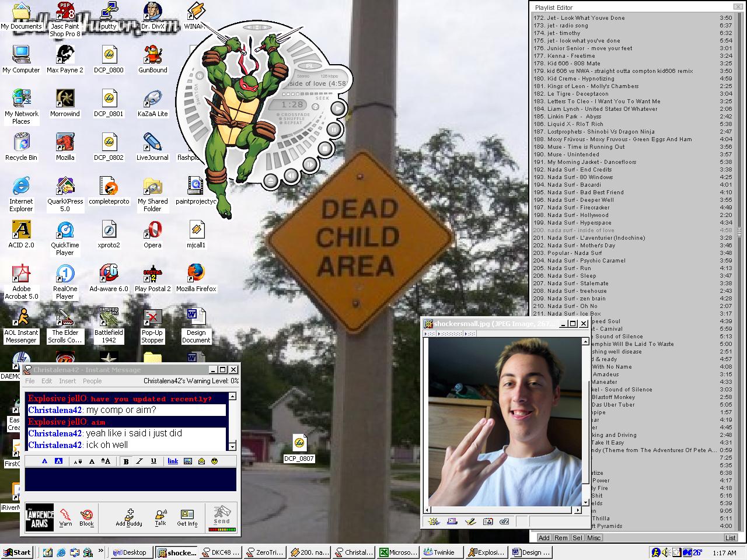Click the normal font size A icon in AIM
The width and height of the screenshot is (747, 560).
[x=92, y=461]
